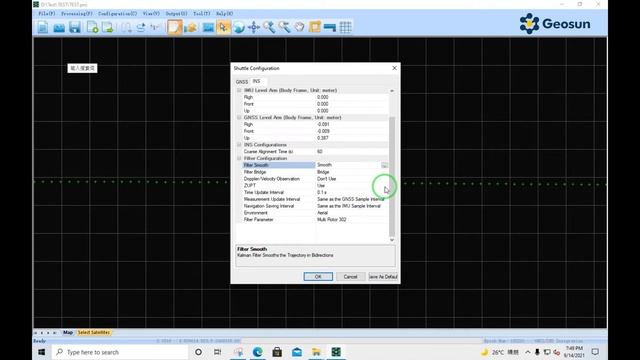The height and width of the screenshot is (360, 640).
Task: Click the folder with people icon in toolbar
Action: pyautogui.click(x=190, y=27)
